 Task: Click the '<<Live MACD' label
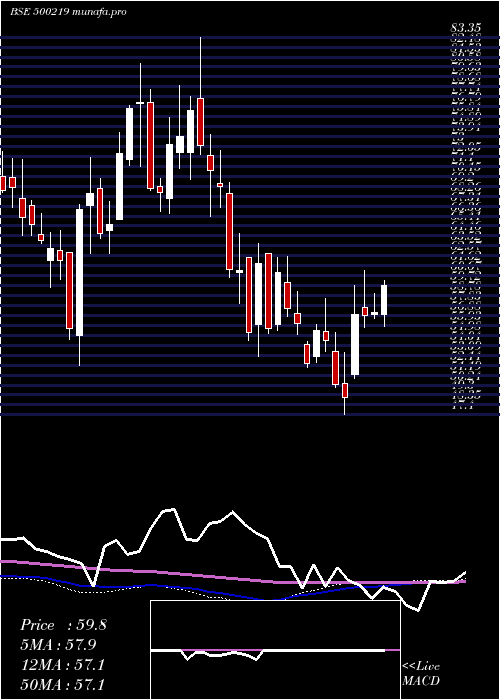pos(421,673)
